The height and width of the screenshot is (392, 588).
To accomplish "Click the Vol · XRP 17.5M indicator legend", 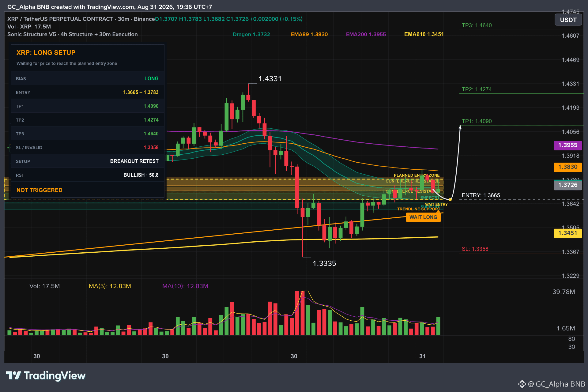I will tap(29, 27).
